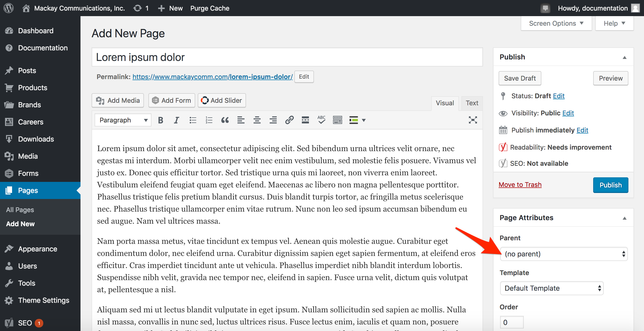The width and height of the screenshot is (644, 331).
Task: Edit the publish immediately date
Action: tap(582, 130)
